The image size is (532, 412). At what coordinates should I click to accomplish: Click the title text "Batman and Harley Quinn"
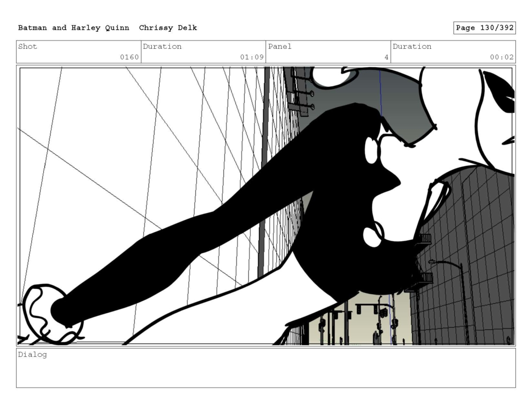point(74,28)
